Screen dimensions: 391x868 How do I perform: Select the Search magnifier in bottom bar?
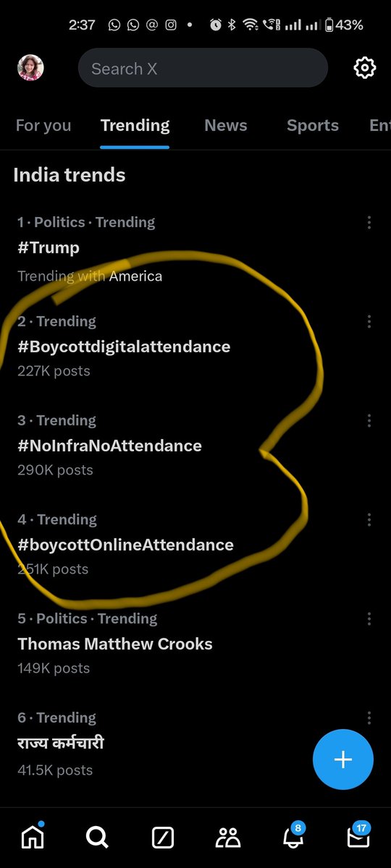96,837
